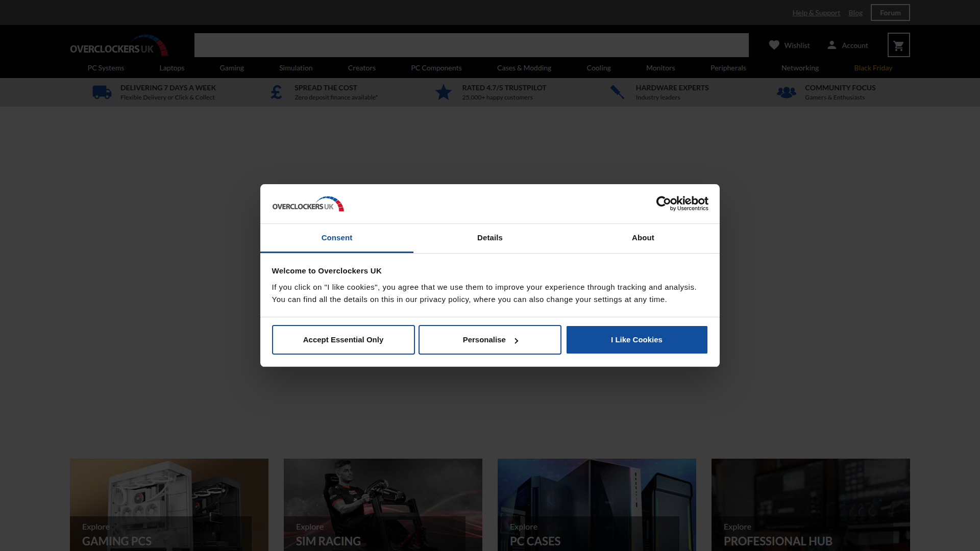Open the Gaming PCs explore tile
Screen dimensions: 980x551
pos(168,505)
